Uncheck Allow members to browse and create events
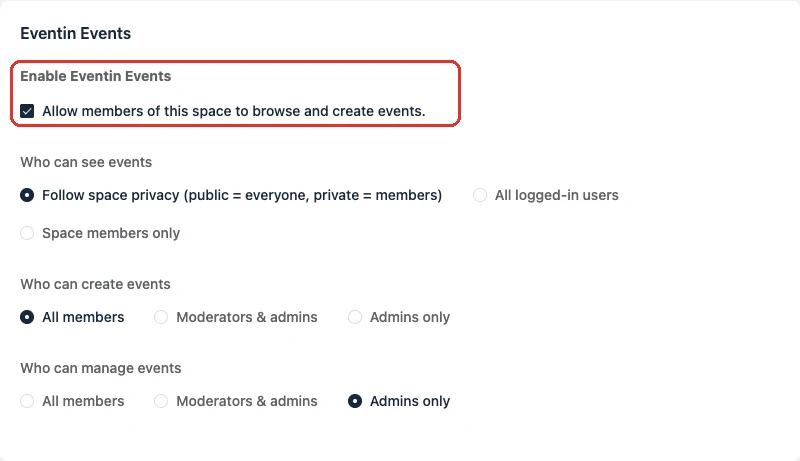 coord(27,111)
